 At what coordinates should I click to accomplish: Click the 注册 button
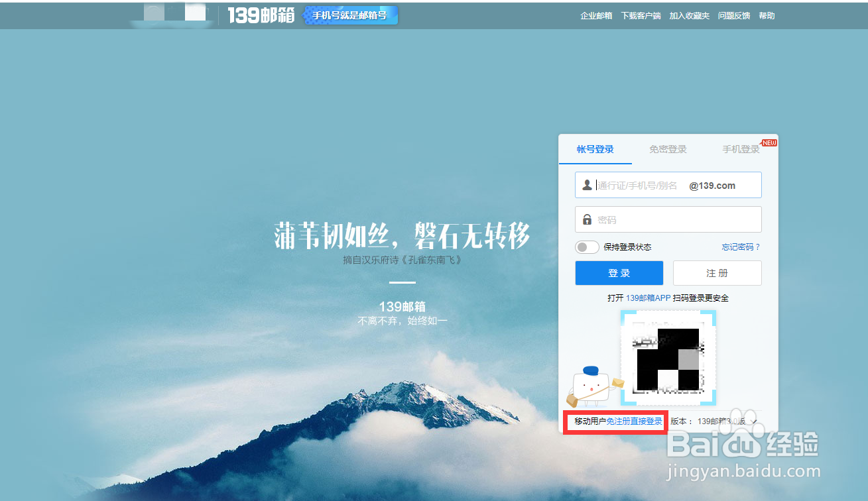pos(717,272)
